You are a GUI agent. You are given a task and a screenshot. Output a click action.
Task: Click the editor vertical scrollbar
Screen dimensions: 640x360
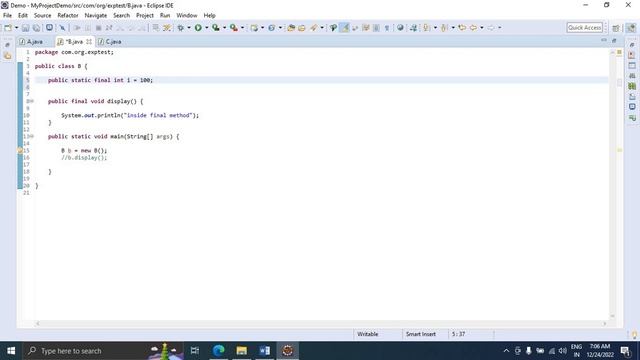(x=612, y=184)
